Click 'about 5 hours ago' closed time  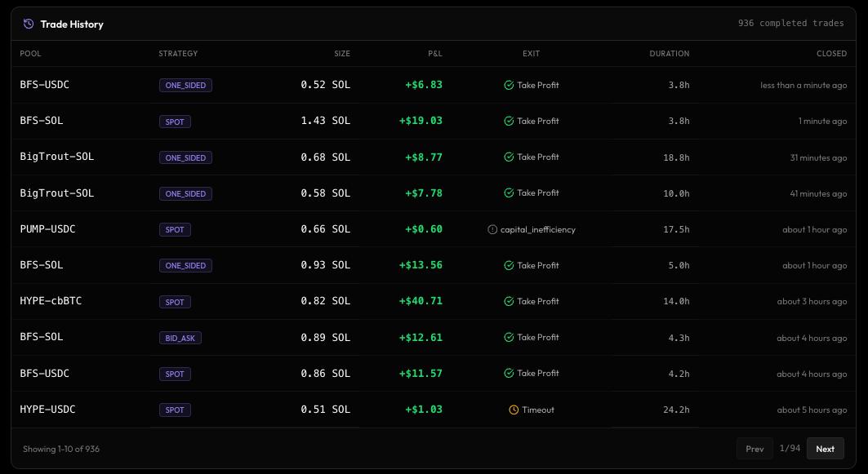coord(812,410)
